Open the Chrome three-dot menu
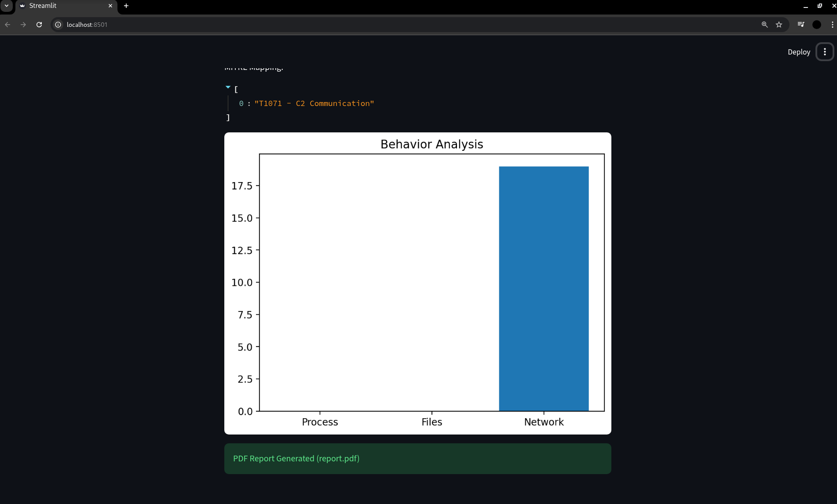Viewport: 837px width, 504px height. point(832,25)
